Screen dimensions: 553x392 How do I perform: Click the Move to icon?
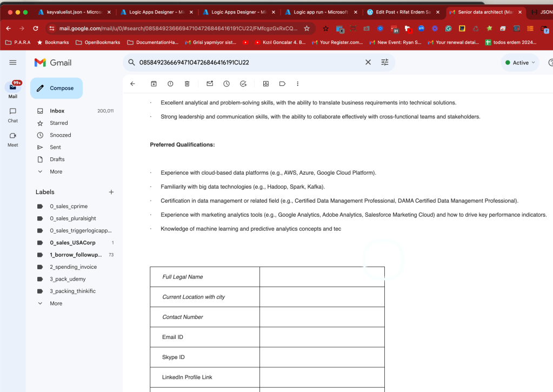pos(266,84)
